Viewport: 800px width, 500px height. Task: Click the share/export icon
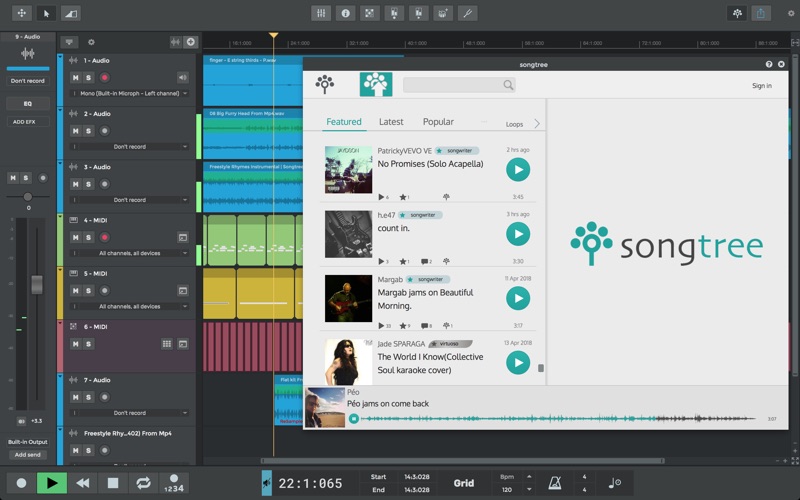pyautogui.click(x=761, y=13)
